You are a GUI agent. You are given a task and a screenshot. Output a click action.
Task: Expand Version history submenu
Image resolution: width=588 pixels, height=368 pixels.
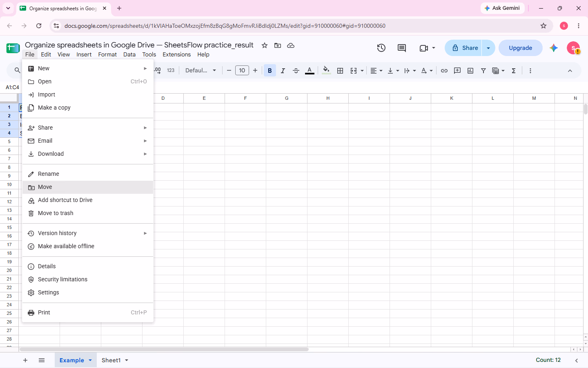pos(88,233)
